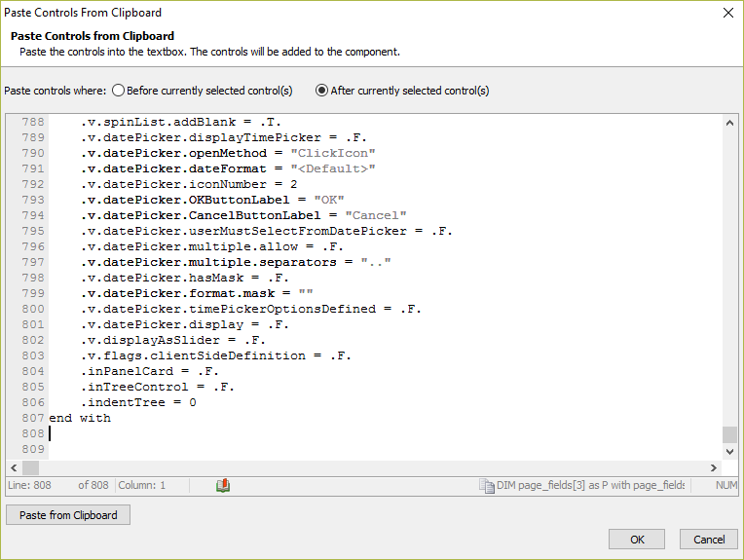Click line number 800 in the gutter
Image resolution: width=744 pixels, height=560 pixels.
33,309
